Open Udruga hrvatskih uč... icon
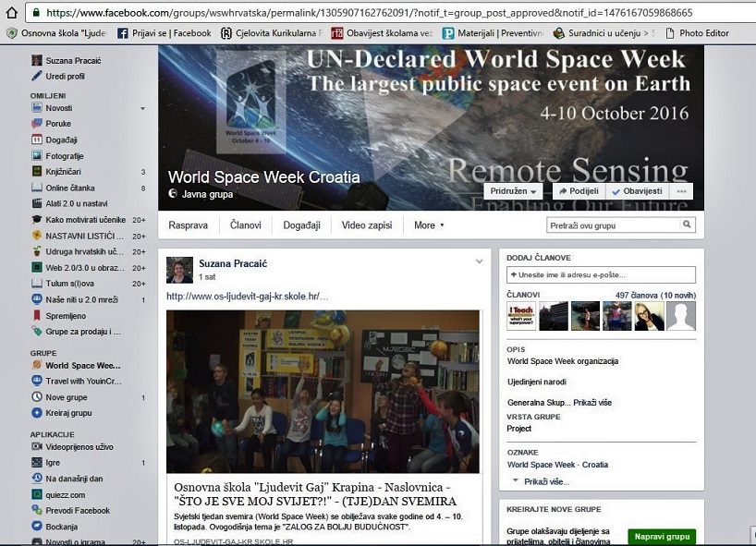Viewport: 756px width, 546px height. (x=37, y=251)
